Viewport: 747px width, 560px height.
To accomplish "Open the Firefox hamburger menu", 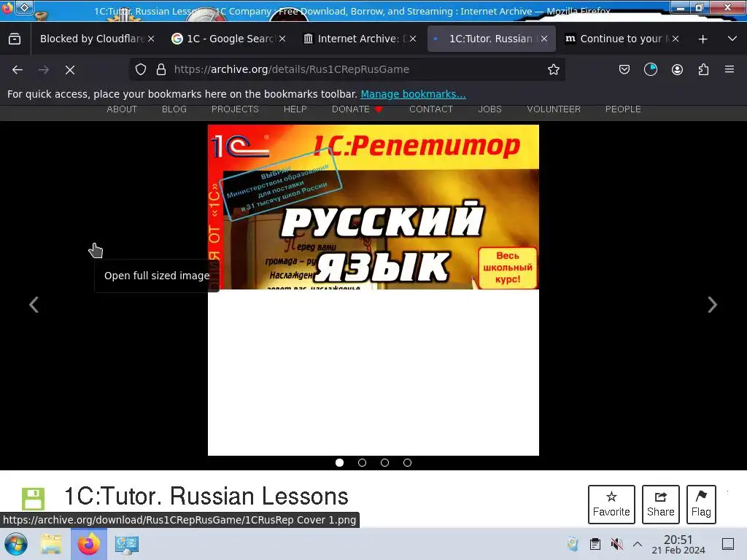I will click(729, 69).
